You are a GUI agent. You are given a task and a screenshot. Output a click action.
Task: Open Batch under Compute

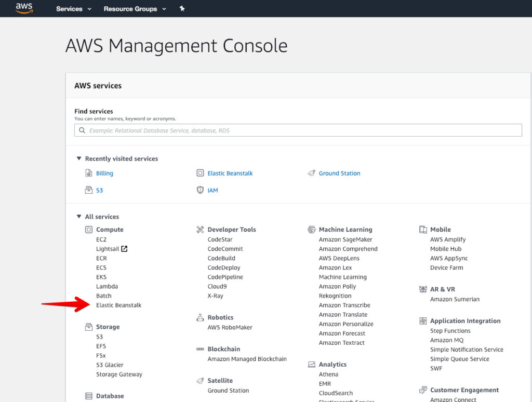tap(104, 296)
